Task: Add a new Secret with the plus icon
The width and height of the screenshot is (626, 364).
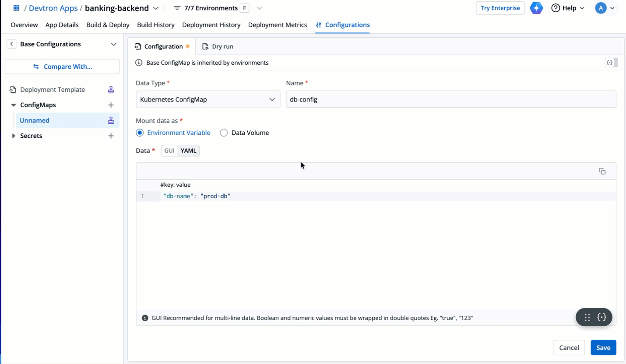Action: click(111, 136)
